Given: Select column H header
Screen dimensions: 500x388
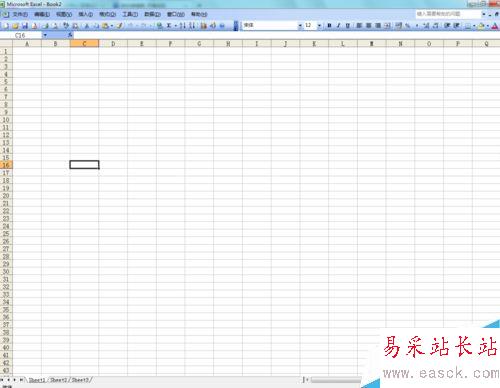Looking at the screenshot, I should [228, 44].
